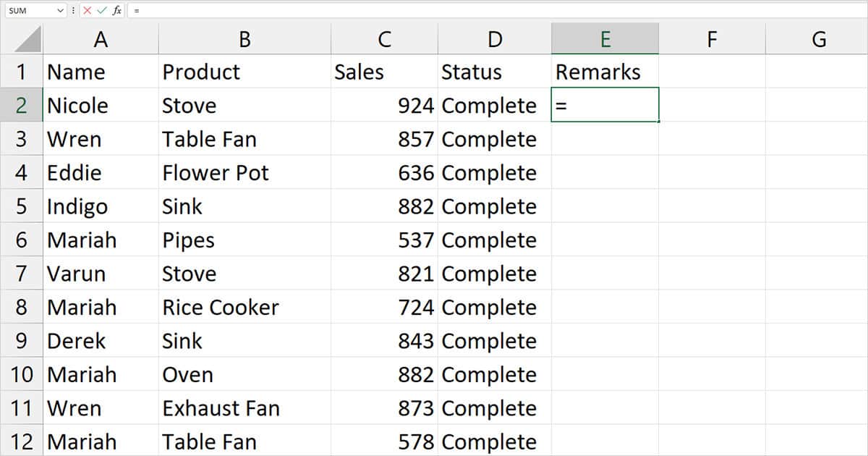
Task: Click the Complete status cell for Derek
Action: (495, 340)
